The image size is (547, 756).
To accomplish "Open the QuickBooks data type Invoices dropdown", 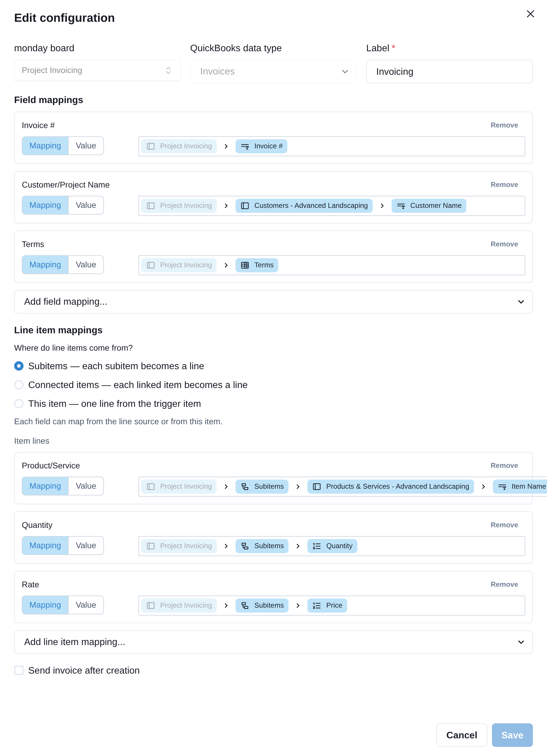I will coord(273,71).
